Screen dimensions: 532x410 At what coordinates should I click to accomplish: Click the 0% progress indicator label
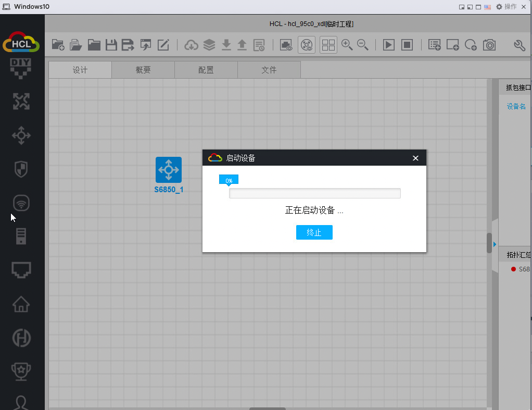click(229, 180)
